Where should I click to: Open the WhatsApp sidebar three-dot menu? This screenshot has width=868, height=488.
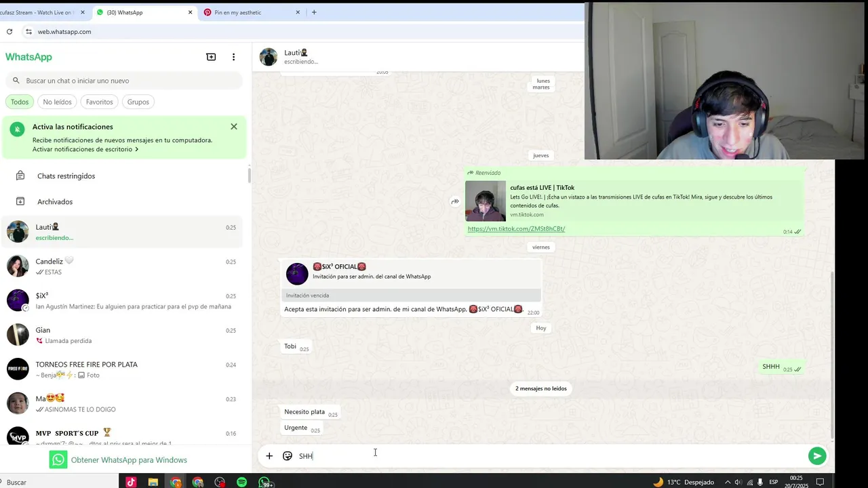(x=233, y=57)
